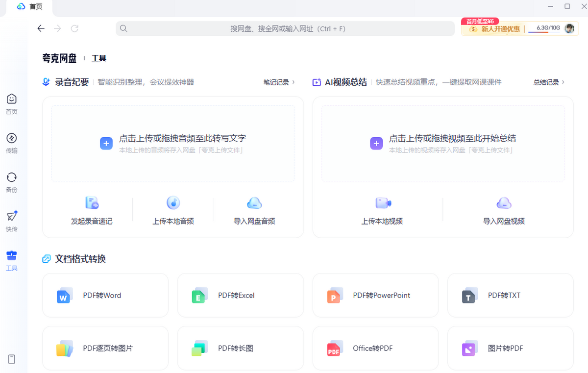Click the 导入网盘音频 cloud icon
Image resolution: width=588 pixels, height=373 pixels.
pyautogui.click(x=254, y=202)
